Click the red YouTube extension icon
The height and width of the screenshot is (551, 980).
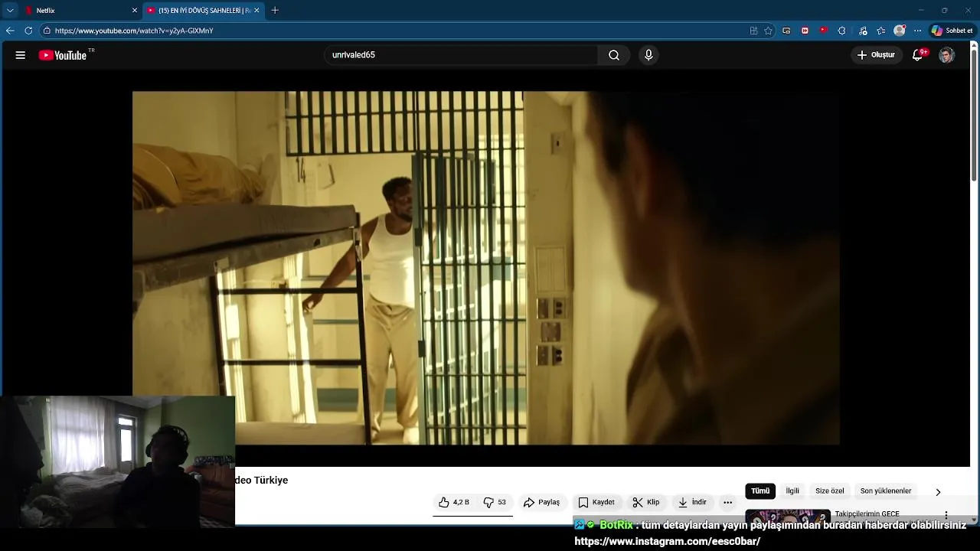tap(823, 31)
